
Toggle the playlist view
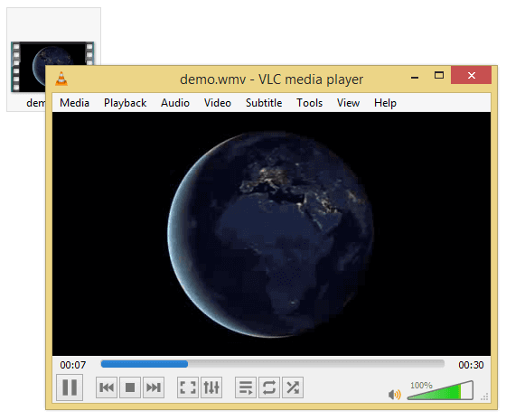[x=246, y=387]
